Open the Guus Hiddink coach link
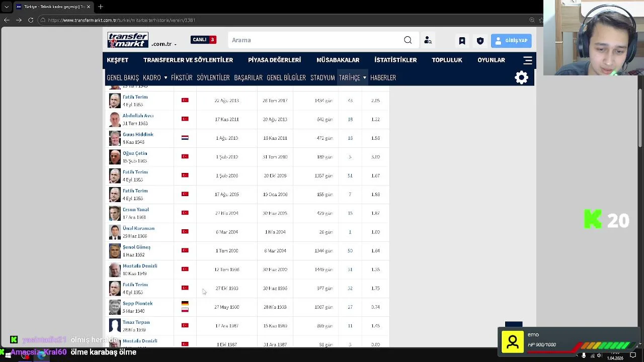 click(x=138, y=134)
